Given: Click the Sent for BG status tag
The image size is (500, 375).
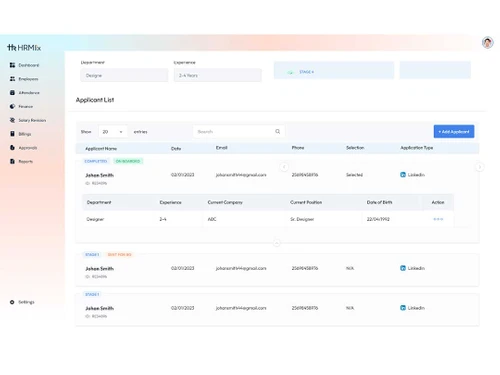Looking at the screenshot, I should pos(119,254).
